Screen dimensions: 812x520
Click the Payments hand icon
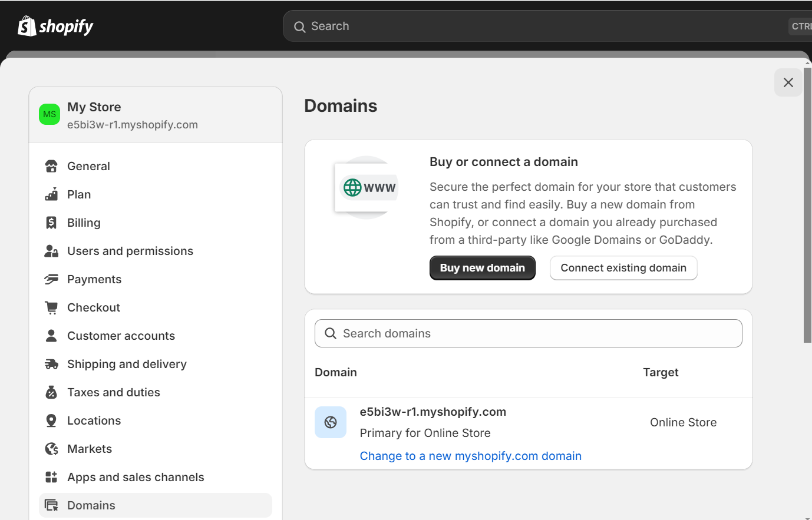click(51, 279)
